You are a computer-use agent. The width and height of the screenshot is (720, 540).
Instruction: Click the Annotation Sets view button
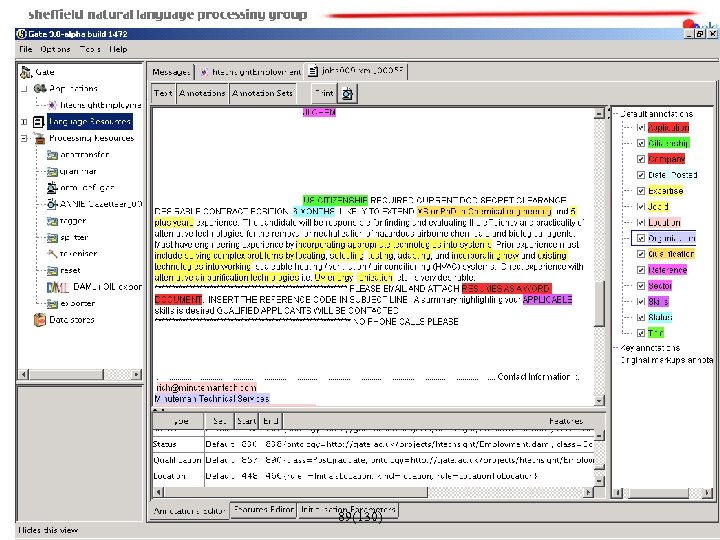(x=262, y=93)
